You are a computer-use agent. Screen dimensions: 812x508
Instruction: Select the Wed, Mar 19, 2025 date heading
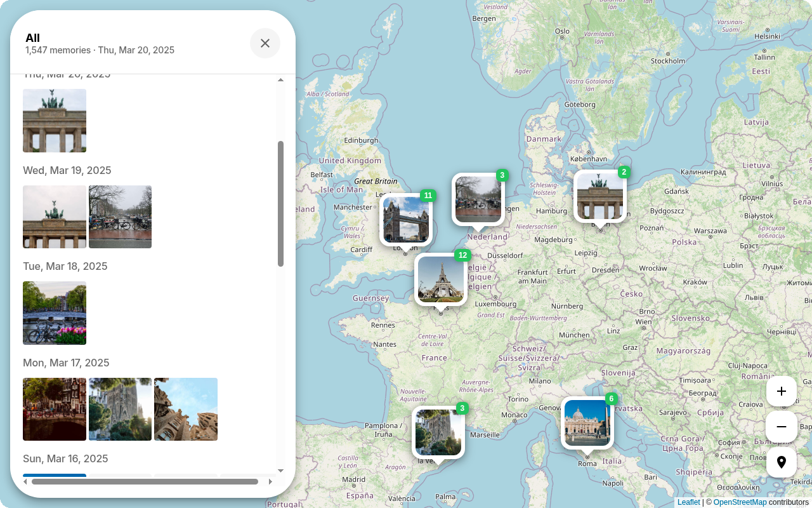tap(67, 170)
